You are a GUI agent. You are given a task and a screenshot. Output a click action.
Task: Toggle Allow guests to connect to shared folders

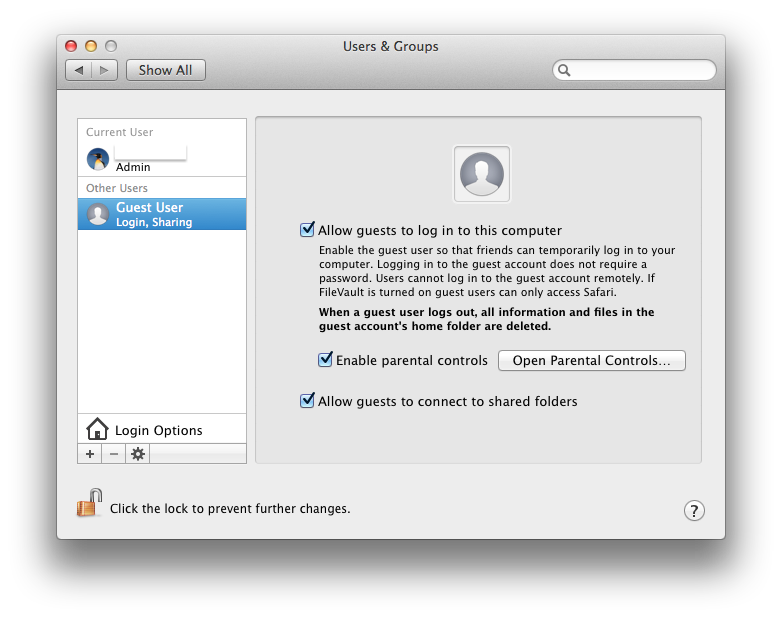[307, 400]
